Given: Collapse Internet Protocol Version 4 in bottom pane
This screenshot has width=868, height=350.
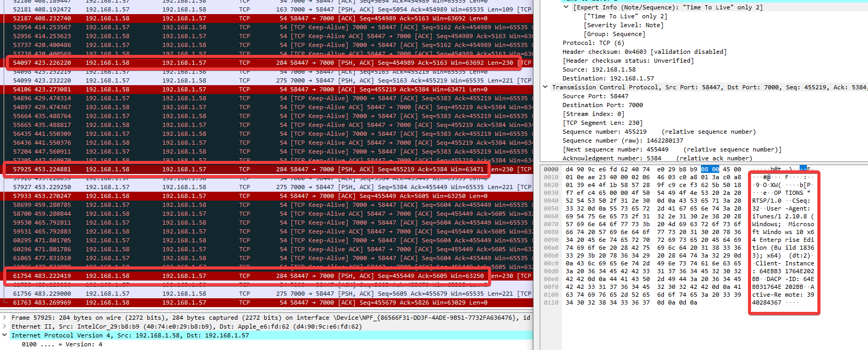Looking at the screenshot, I should pos(5,335).
